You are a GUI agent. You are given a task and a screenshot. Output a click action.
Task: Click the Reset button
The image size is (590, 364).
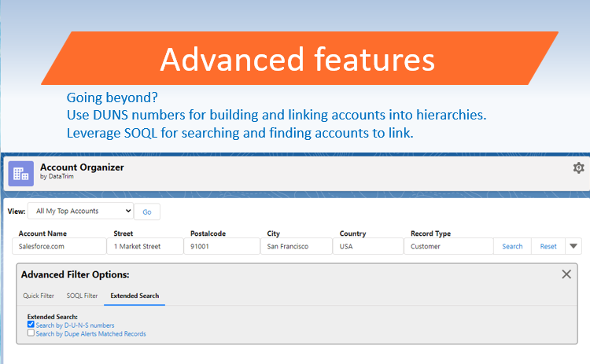click(548, 246)
